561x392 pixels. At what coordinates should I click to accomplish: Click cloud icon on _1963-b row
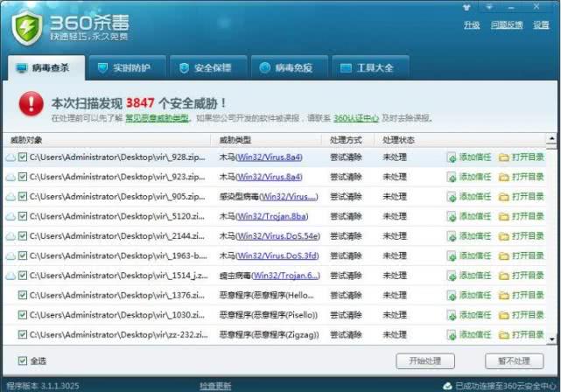point(11,255)
